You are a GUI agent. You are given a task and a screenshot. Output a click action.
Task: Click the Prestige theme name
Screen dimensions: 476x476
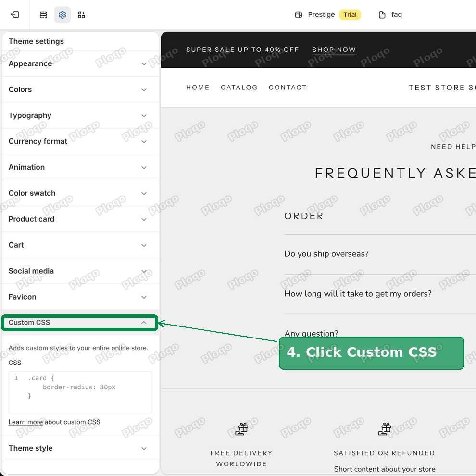click(321, 14)
